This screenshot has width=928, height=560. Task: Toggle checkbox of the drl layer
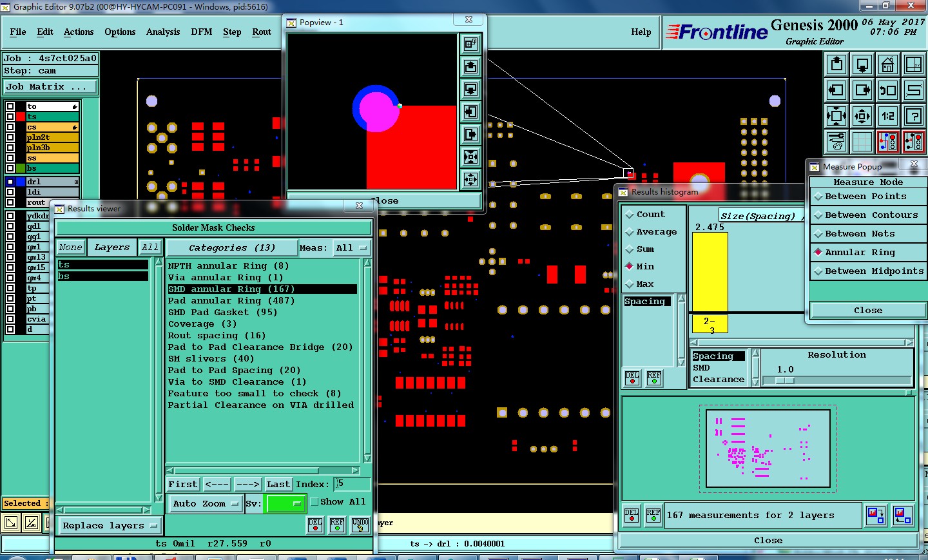[x=10, y=182]
